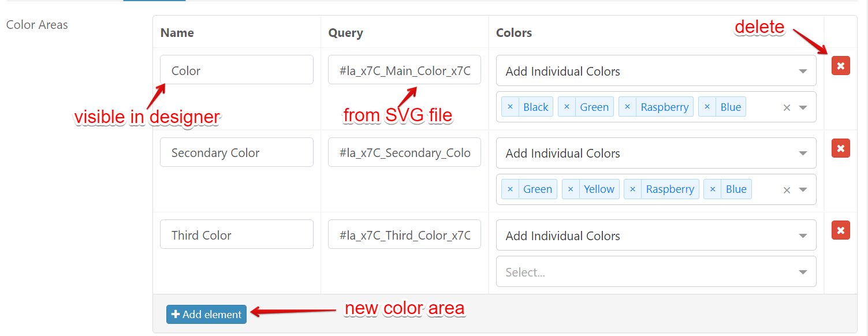Remove Blue tag from the Color row
Screen dimensions: 868x336
tap(707, 107)
